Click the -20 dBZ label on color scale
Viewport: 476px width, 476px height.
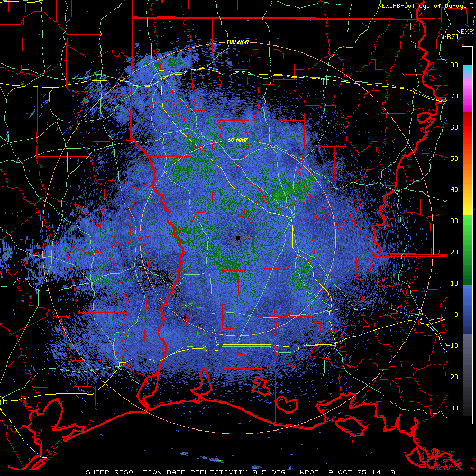click(x=452, y=377)
